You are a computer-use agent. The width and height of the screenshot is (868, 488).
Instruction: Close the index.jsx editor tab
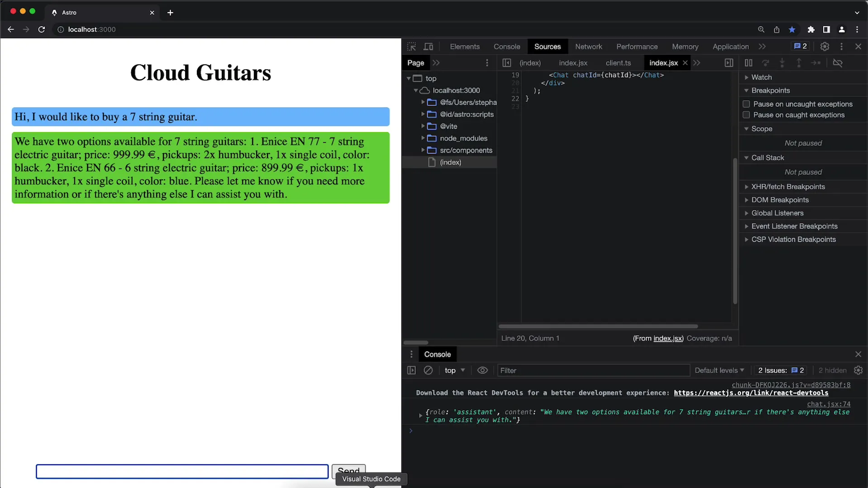(685, 63)
